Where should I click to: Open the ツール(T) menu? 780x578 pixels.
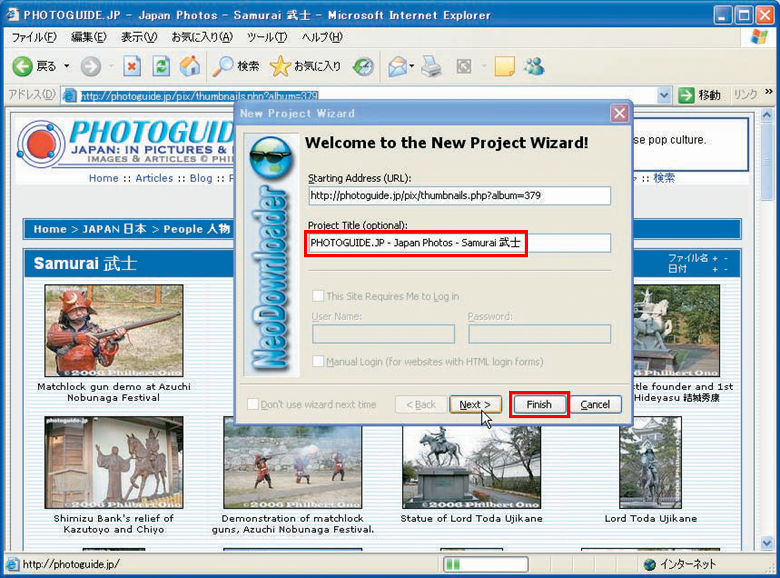(267, 37)
